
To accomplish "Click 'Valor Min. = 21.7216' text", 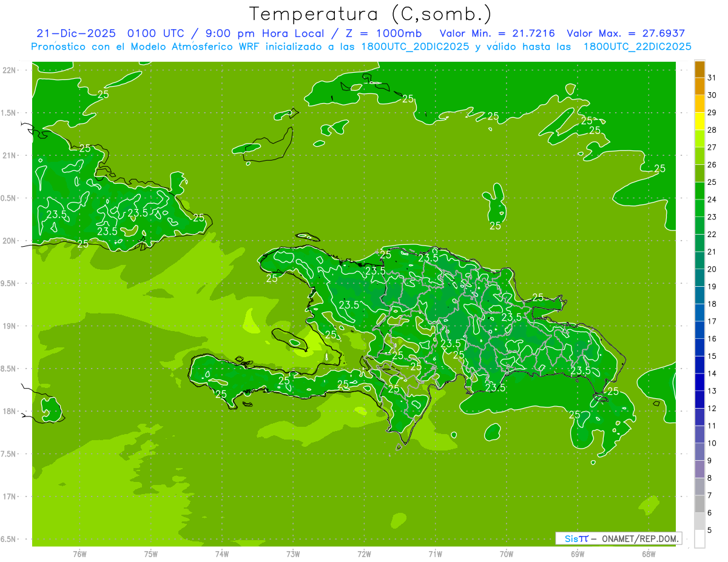I will (x=497, y=33).
